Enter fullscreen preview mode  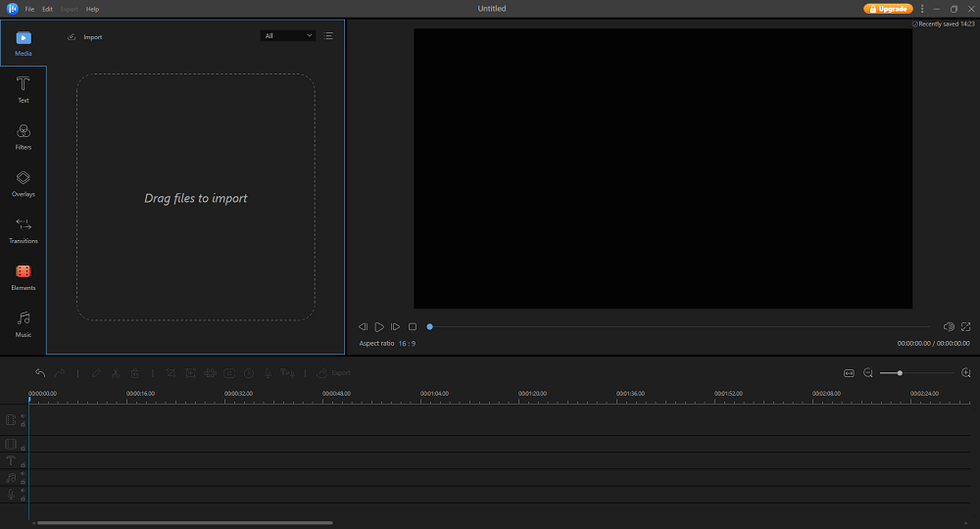tap(965, 326)
